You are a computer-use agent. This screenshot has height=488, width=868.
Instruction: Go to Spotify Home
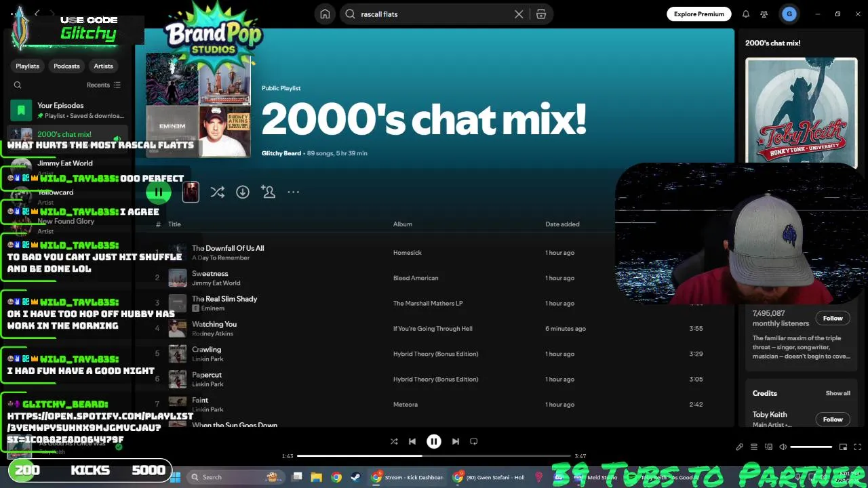[325, 14]
